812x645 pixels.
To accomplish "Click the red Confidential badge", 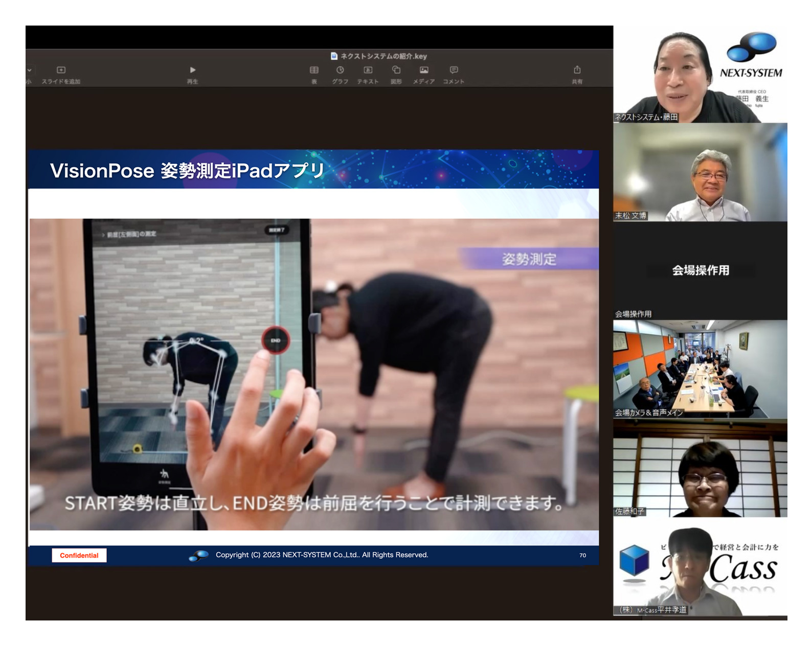I will pos(79,556).
